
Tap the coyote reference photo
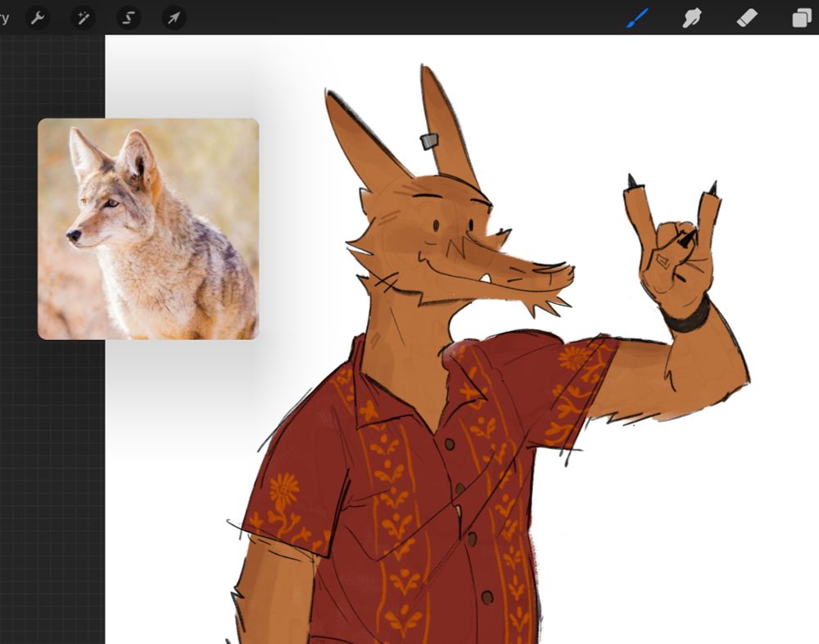point(148,229)
